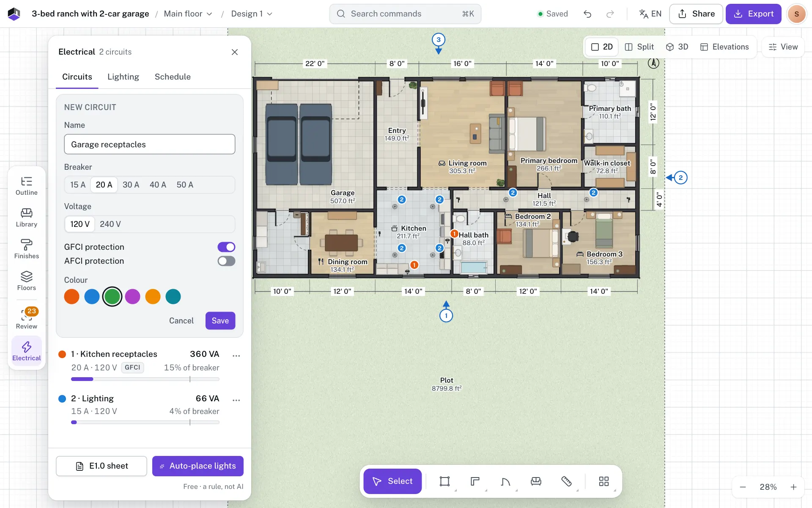Save the new circuit

click(220, 321)
